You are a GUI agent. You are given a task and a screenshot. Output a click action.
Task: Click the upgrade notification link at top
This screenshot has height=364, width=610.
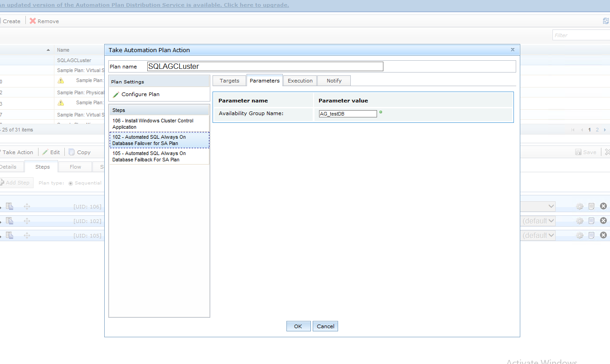point(145,5)
